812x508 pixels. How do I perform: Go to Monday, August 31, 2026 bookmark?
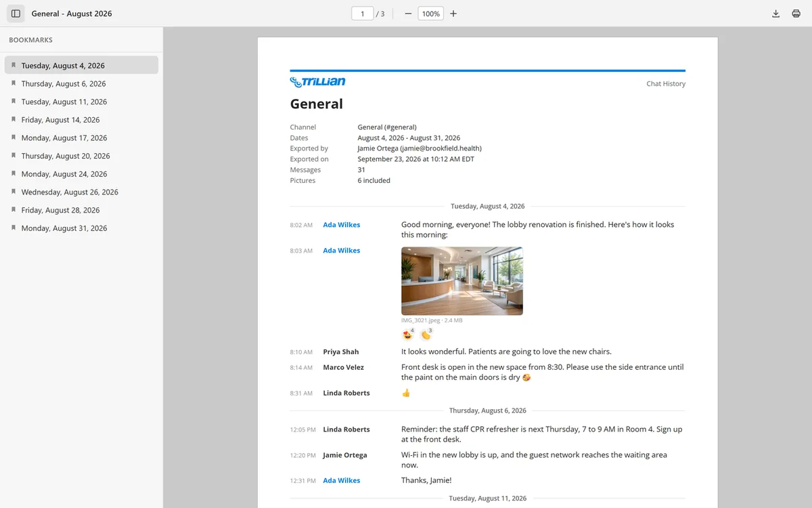tap(81, 228)
